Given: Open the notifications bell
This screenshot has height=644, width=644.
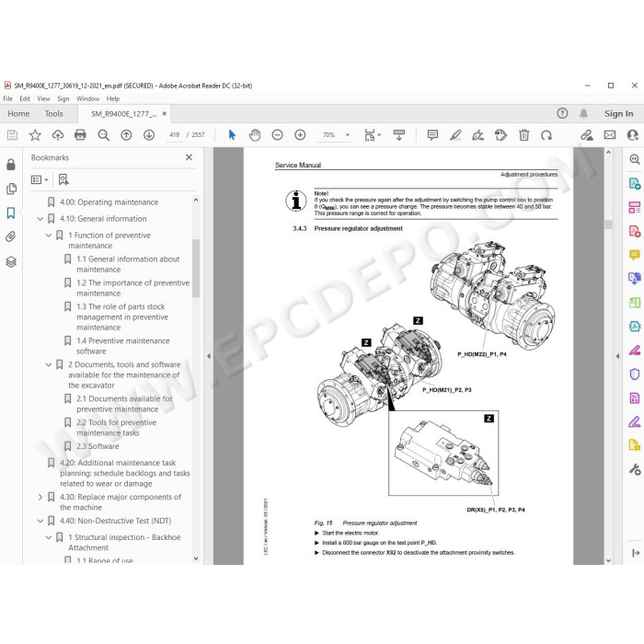Looking at the screenshot, I should 583,113.
